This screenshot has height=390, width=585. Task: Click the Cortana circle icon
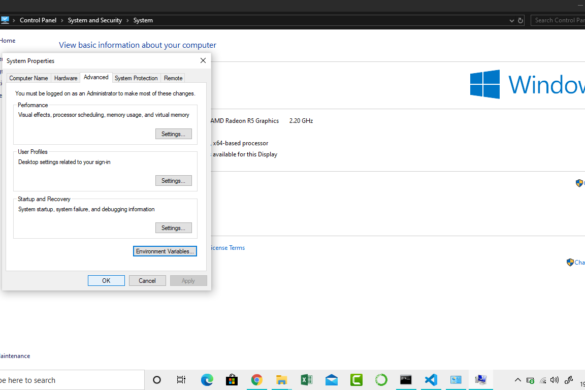157,380
